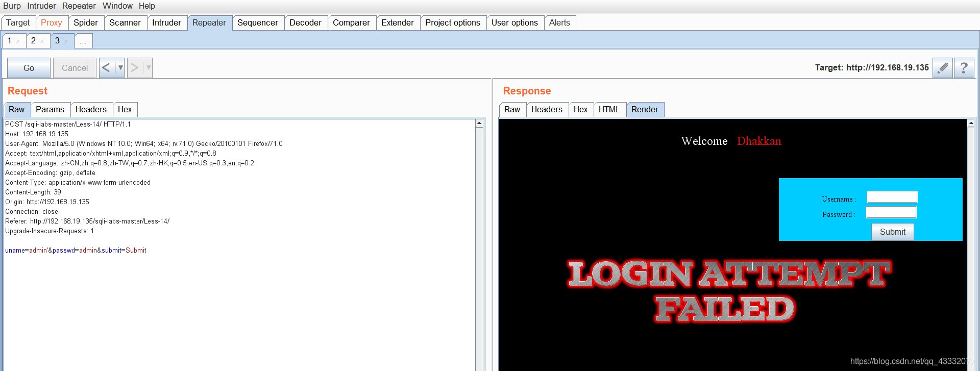
Task: Open the help question mark icon
Action: click(x=964, y=68)
